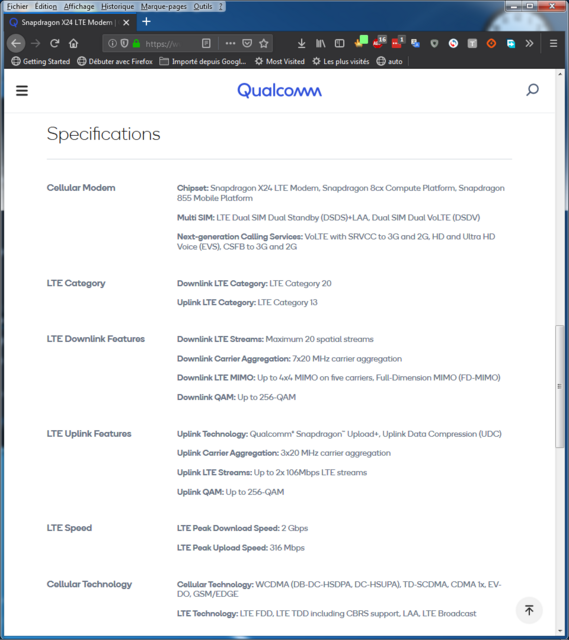The image size is (569, 640).
Task: Reload the current page
Action: pyautogui.click(x=54, y=43)
